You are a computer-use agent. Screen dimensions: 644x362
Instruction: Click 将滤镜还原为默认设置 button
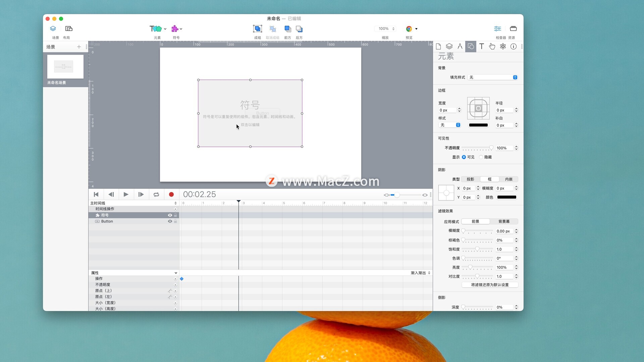(490, 285)
